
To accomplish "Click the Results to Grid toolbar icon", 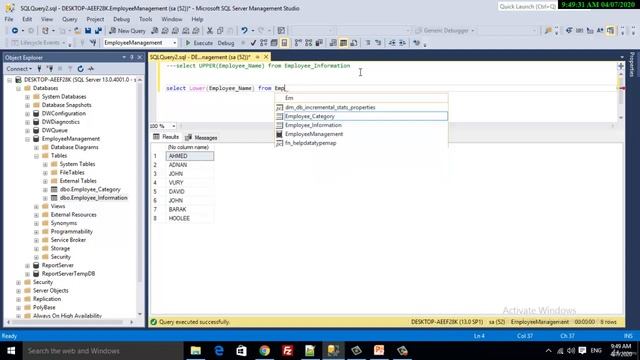I will click(x=343, y=43).
